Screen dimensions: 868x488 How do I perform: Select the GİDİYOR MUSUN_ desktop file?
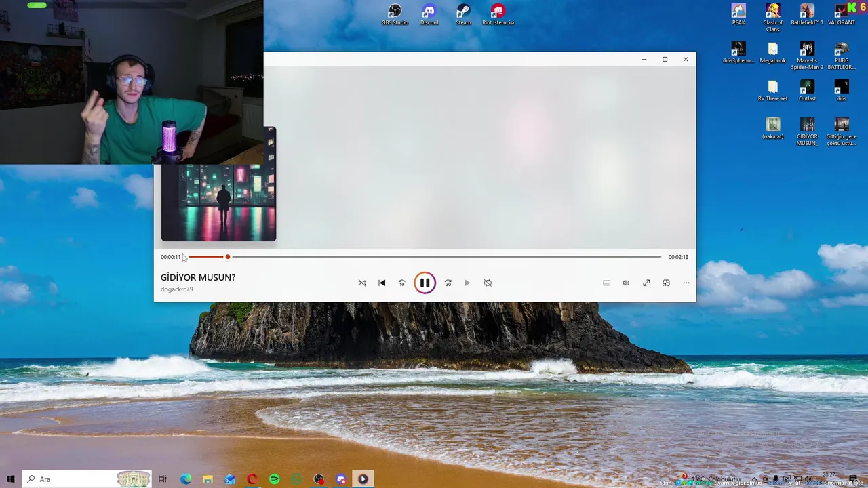[807, 132]
